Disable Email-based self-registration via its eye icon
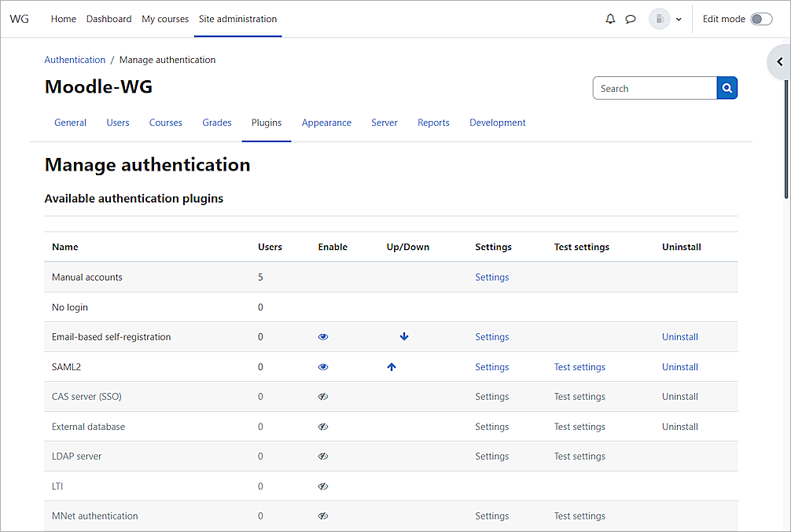 coord(322,336)
